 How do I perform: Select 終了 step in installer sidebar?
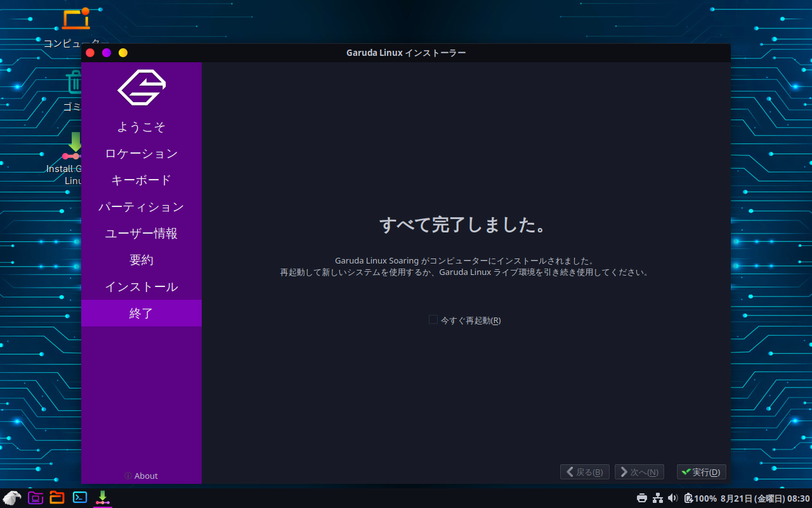(x=141, y=313)
